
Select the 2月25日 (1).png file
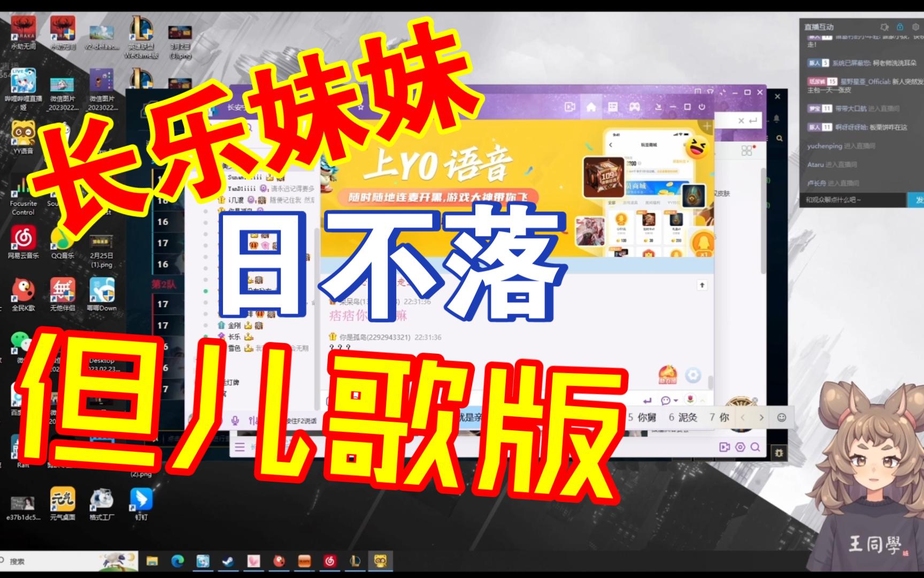(102, 252)
